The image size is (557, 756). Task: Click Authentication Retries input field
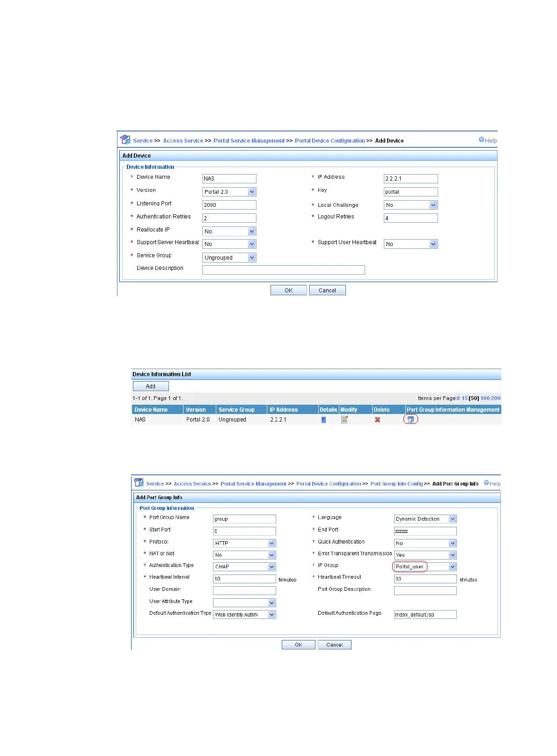pos(229,218)
